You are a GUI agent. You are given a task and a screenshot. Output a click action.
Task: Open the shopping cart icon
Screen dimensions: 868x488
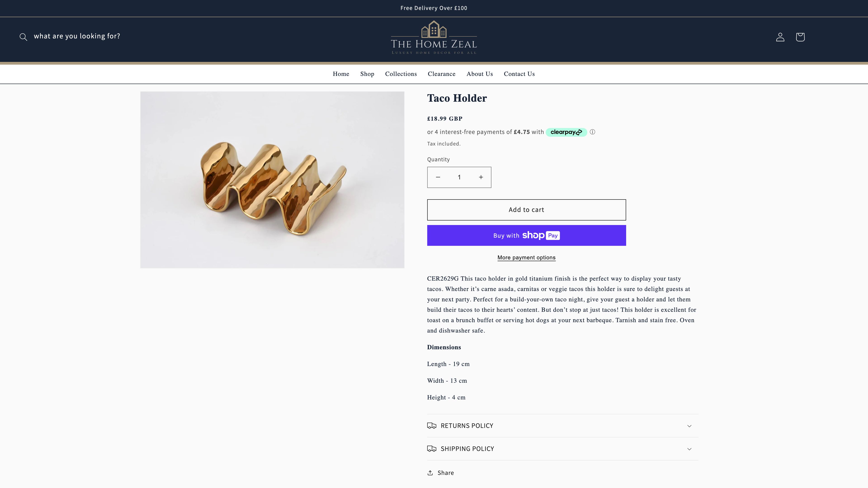coord(800,37)
